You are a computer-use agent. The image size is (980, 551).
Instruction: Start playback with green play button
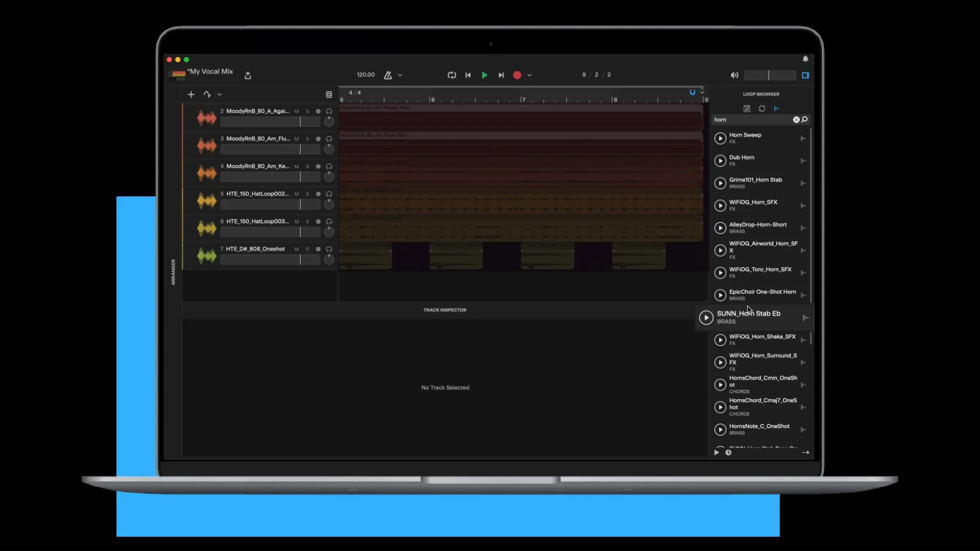[x=484, y=75]
